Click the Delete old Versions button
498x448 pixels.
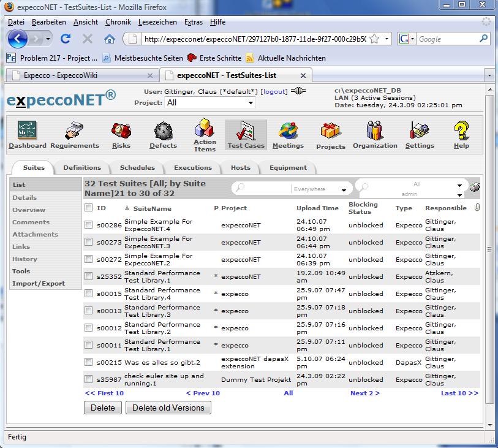(x=168, y=408)
